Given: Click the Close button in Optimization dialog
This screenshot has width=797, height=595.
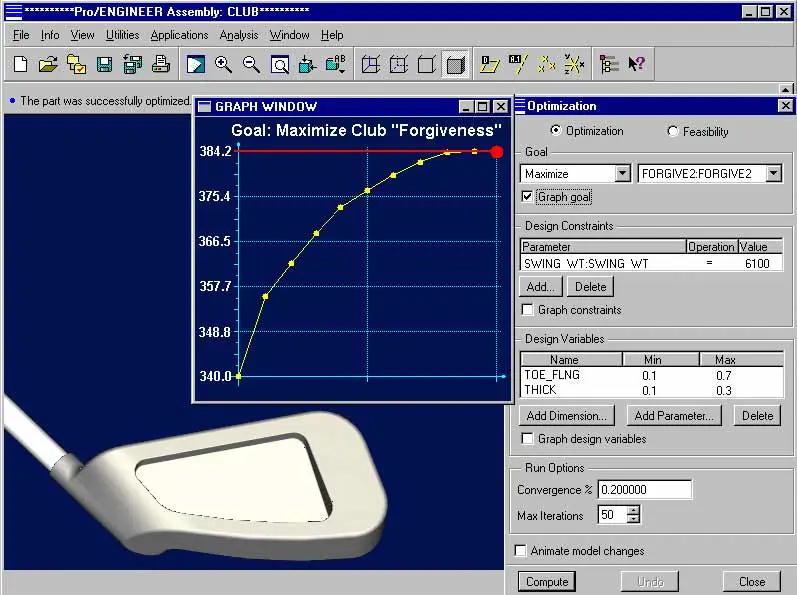Looking at the screenshot, I should pos(752,581).
